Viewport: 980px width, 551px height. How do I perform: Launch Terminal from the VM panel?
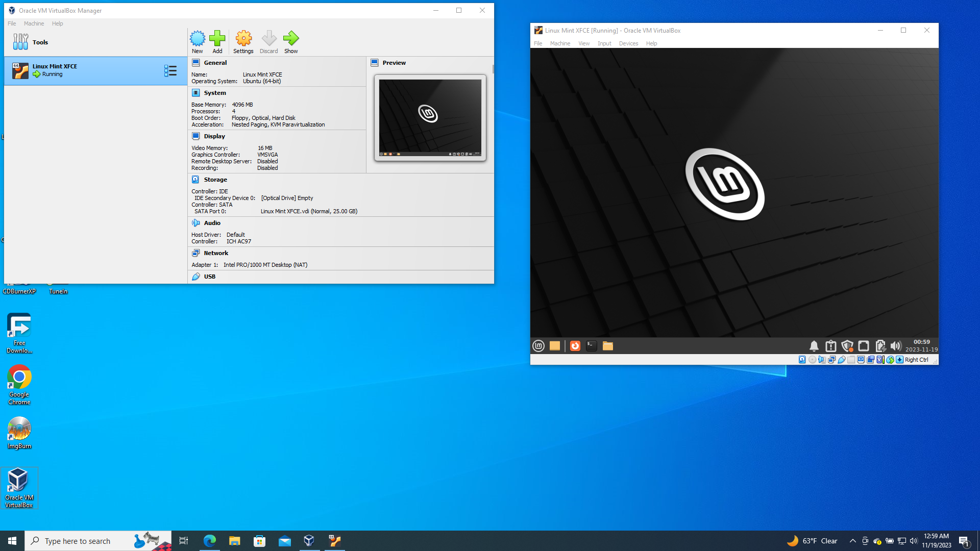coord(592,346)
